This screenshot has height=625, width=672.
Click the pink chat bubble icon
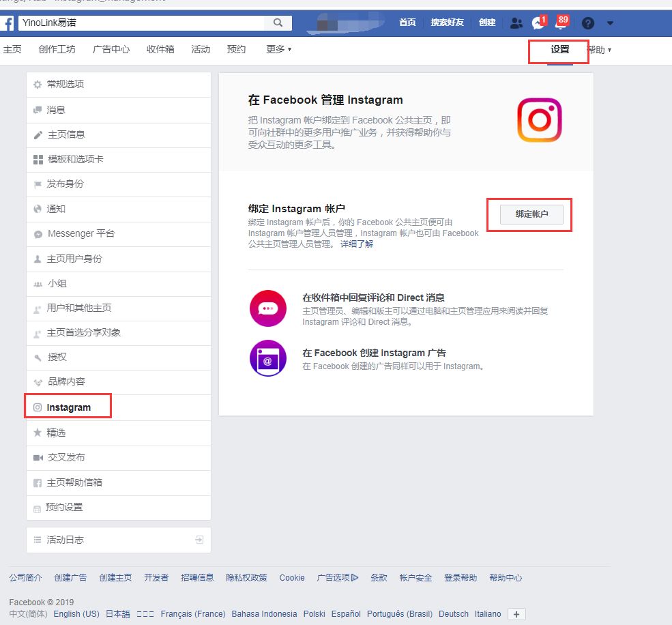(268, 308)
